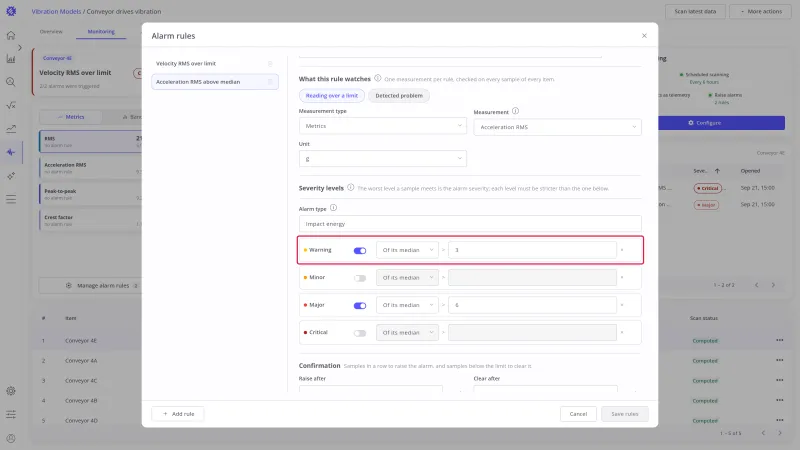The image size is (800, 450).
Task: Select the 'Detected problem' option
Action: click(x=398, y=95)
